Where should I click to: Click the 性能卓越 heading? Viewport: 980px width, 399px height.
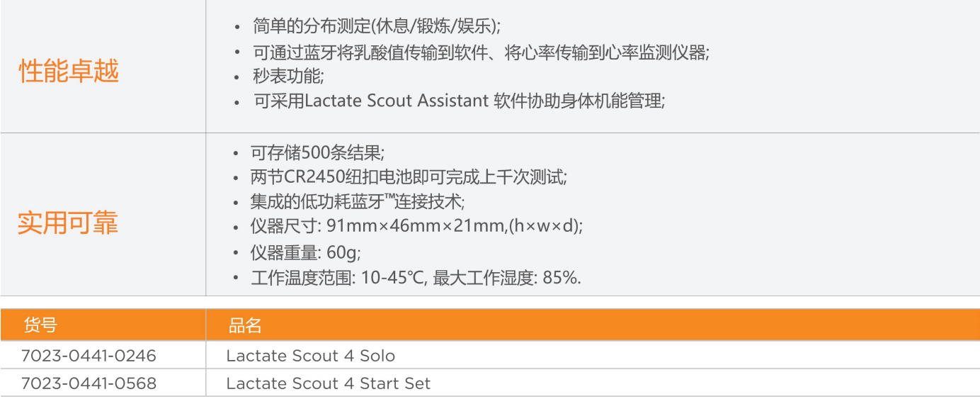[x=69, y=71]
